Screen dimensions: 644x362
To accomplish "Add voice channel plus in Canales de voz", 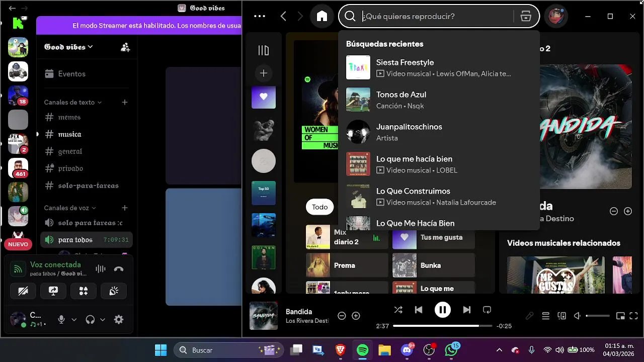I will [x=125, y=208].
